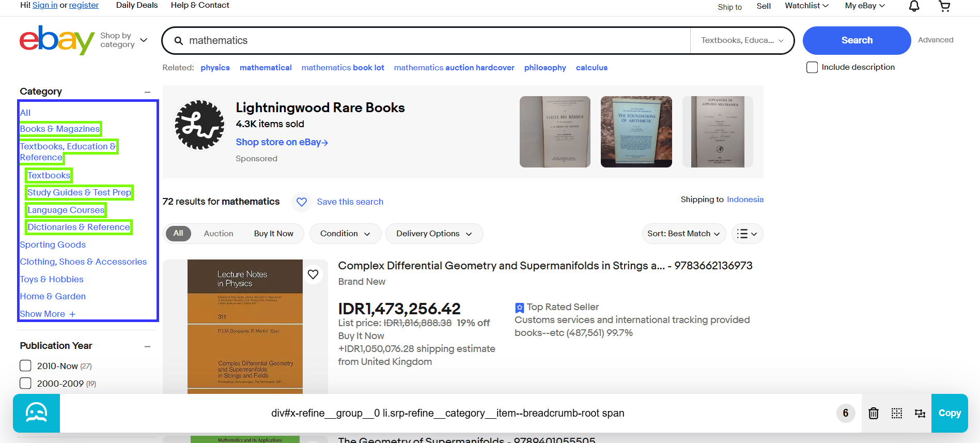Click the toggle position icon in selector bar

tap(920, 413)
